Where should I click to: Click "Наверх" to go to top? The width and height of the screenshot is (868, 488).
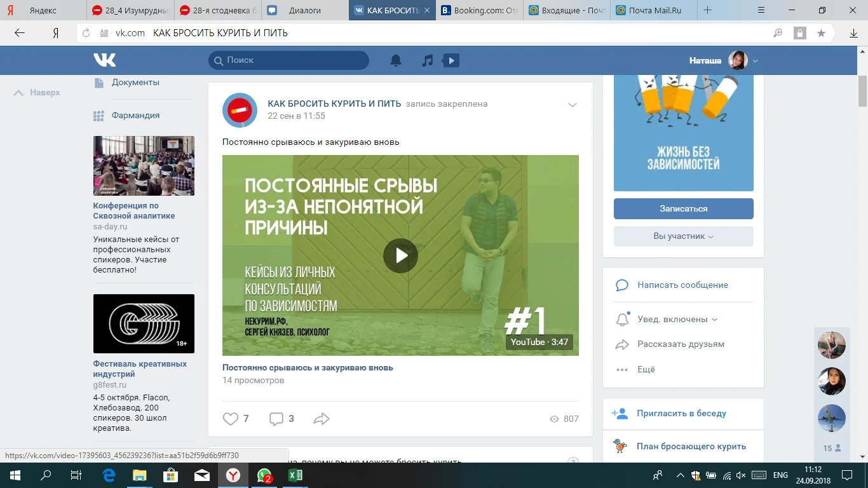(37, 93)
